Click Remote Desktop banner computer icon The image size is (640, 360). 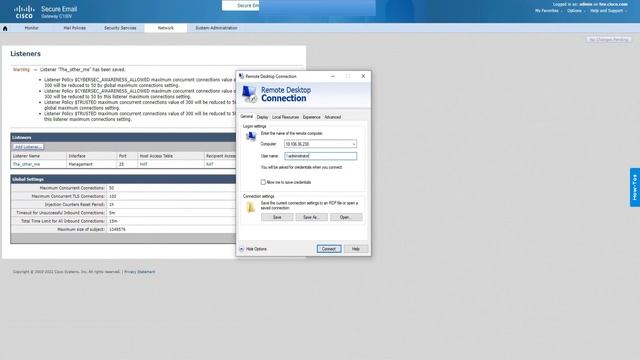click(x=249, y=94)
